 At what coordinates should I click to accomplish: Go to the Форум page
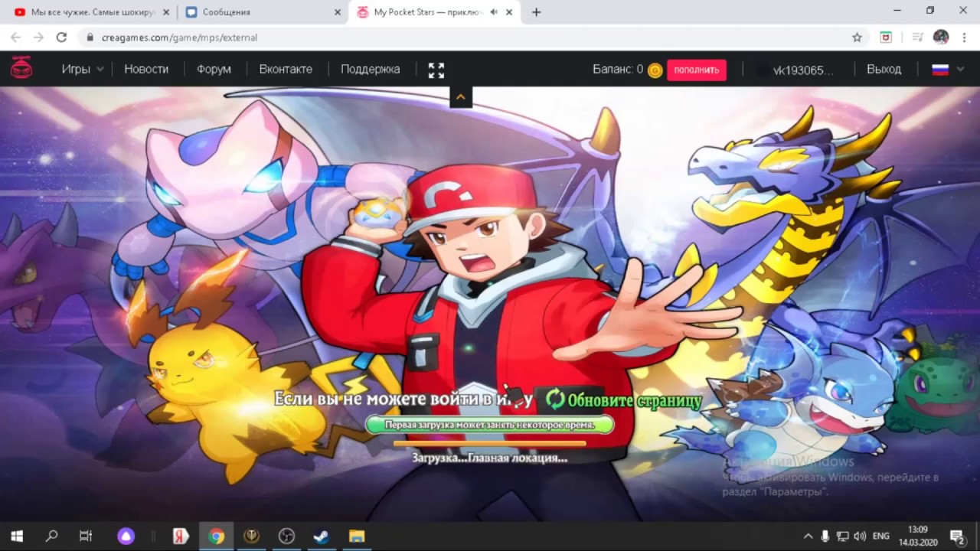point(214,69)
